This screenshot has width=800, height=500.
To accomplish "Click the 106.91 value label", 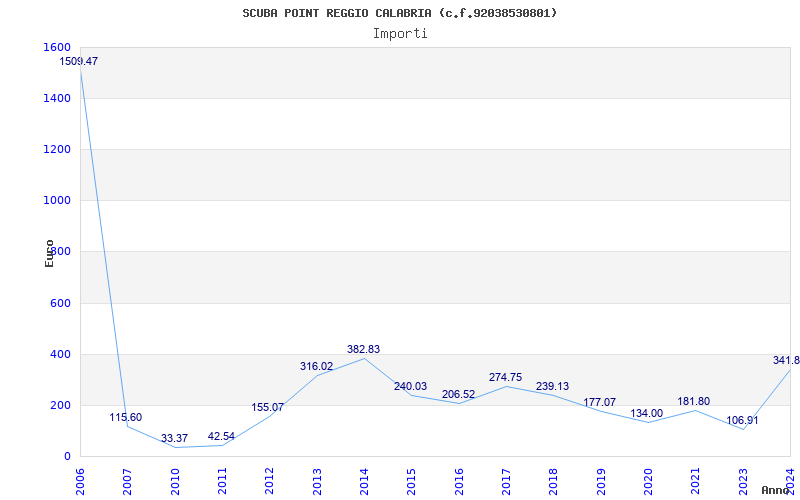I will [x=742, y=420].
